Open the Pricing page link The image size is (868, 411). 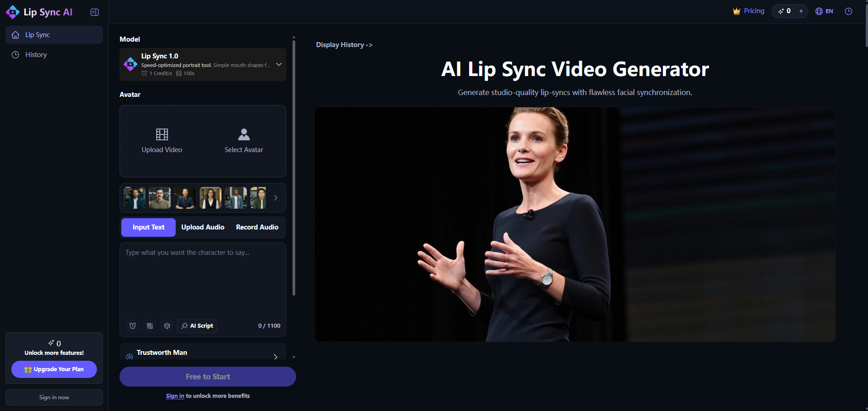(x=754, y=11)
